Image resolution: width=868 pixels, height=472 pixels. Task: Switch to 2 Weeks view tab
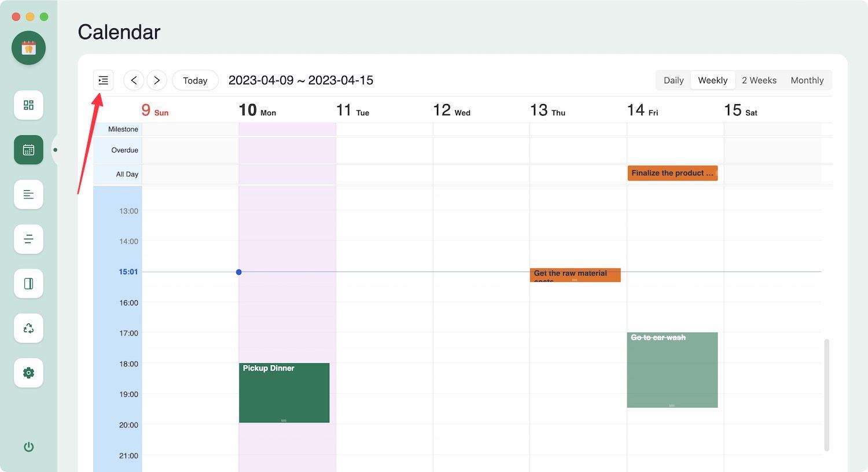pyautogui.click(x=759, y=80)
